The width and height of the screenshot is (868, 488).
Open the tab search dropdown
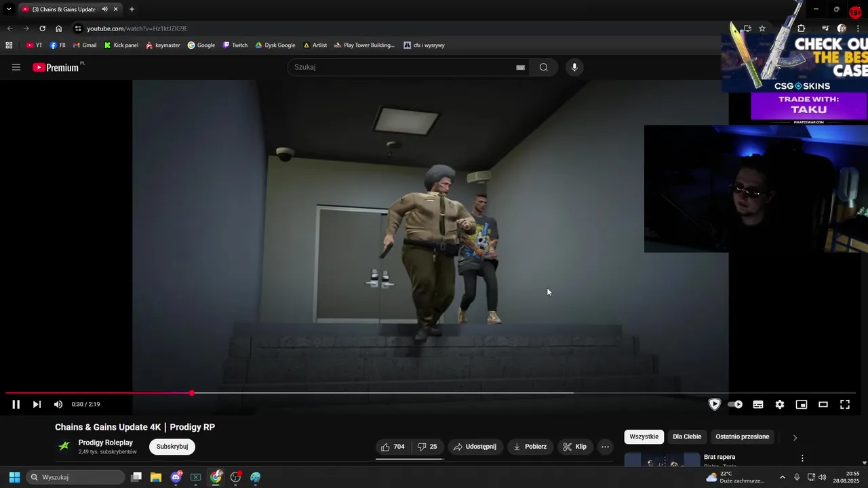click(x=9, y=9)
